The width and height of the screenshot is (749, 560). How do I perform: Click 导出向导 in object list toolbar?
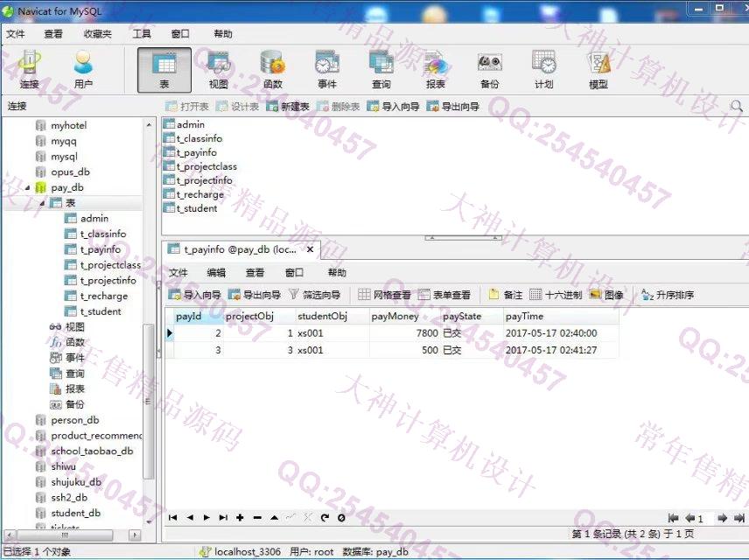(x=453, y=106)
